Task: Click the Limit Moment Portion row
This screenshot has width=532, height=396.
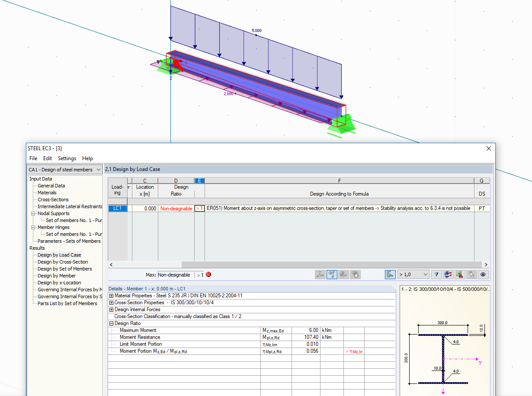Action: tap(252, 344)
